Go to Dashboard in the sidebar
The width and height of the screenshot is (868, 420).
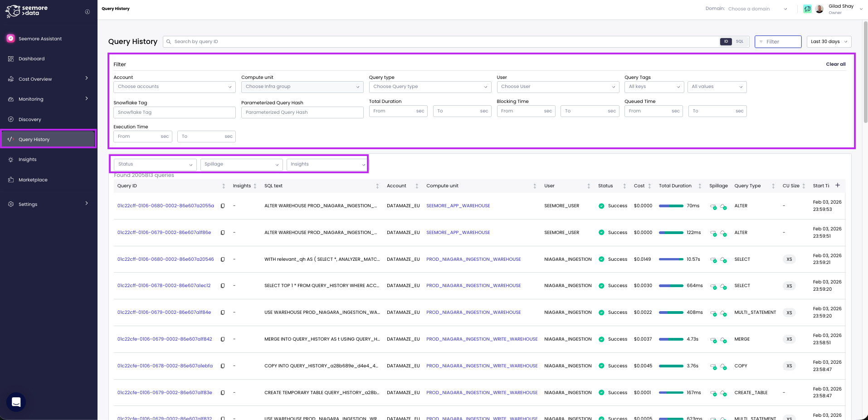click(x=31, y=59)
